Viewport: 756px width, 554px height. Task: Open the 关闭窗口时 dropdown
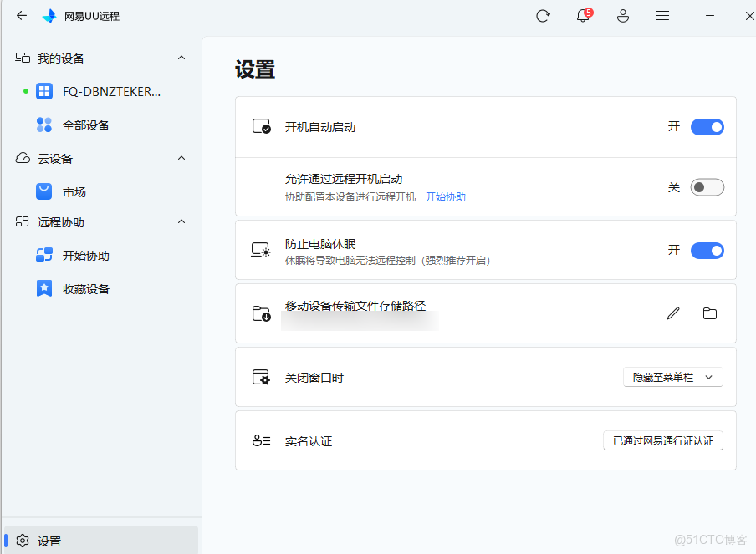click(672, 377)
